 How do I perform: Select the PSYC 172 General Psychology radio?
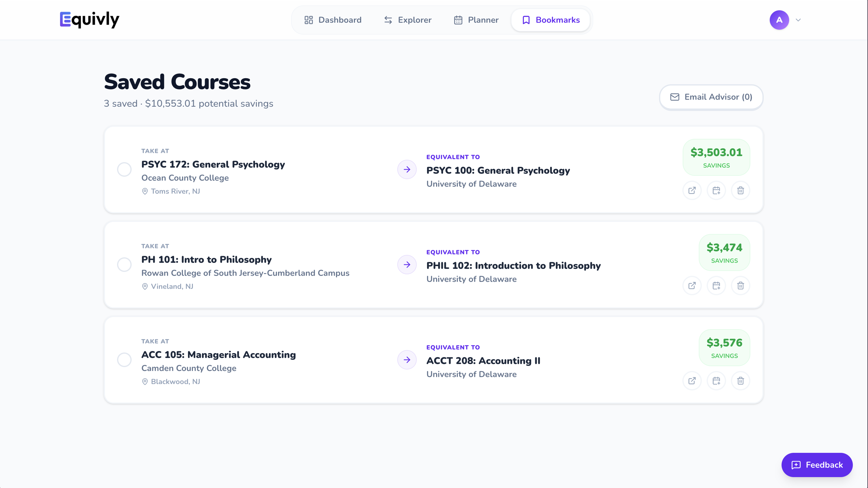(x=124, y=169)
